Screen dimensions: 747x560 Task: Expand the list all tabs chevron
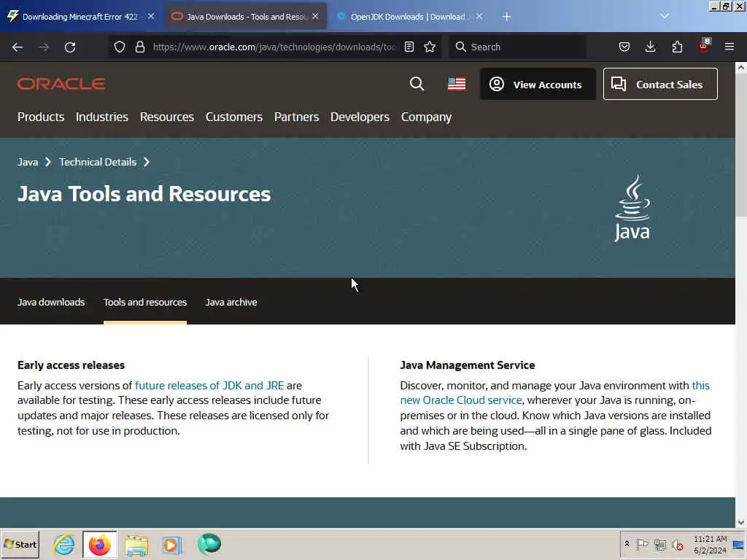pos(664,16)
